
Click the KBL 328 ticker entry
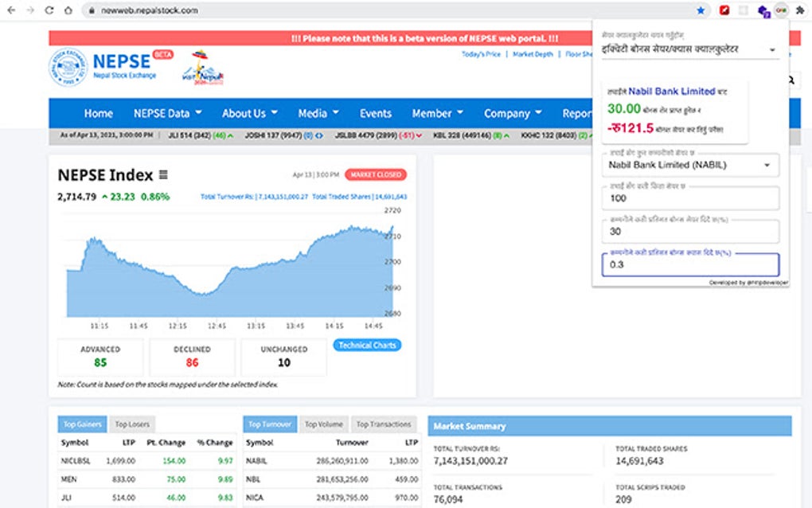coord(471,135)
